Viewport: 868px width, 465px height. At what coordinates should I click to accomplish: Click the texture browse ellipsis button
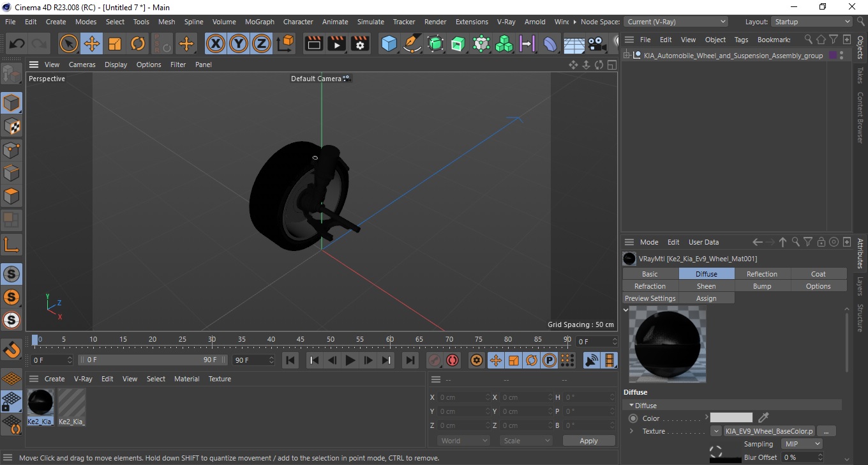826,431
